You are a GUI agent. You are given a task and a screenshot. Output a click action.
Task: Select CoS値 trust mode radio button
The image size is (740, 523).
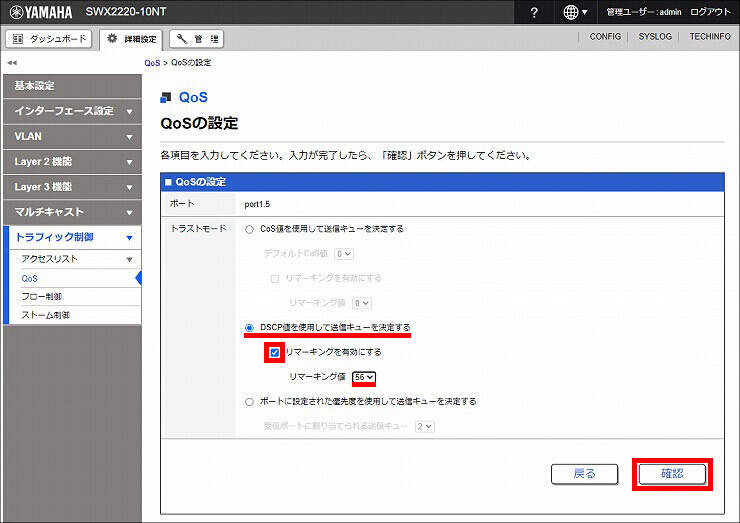249,229
